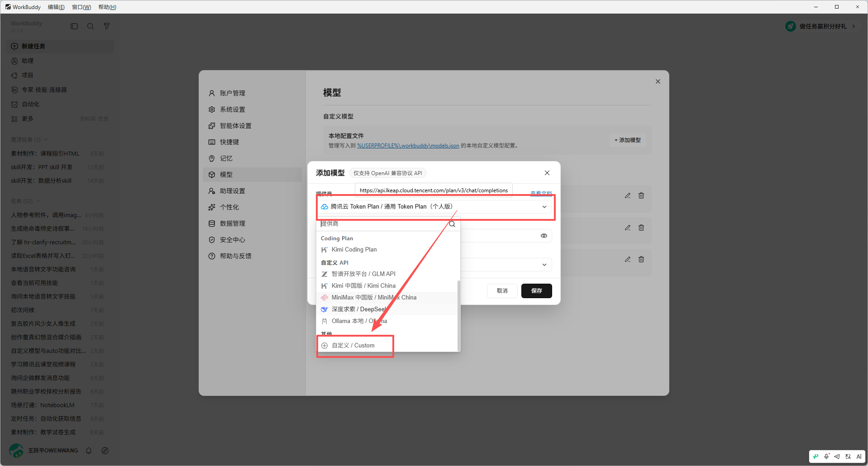868x466 pixels.
Task: Show 更多 options in sidebar
Action: pyautogui.click(x=27, y=119)
